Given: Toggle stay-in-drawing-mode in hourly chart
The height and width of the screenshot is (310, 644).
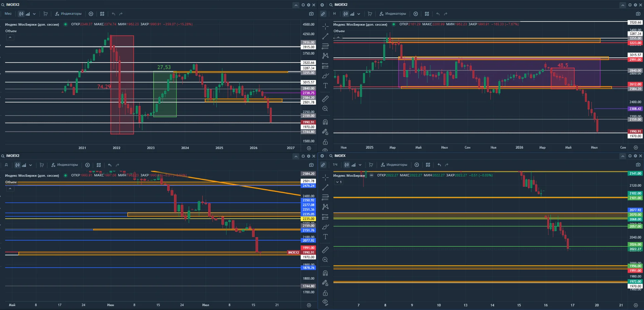Looking at the screenshot, I should point(325,283).
